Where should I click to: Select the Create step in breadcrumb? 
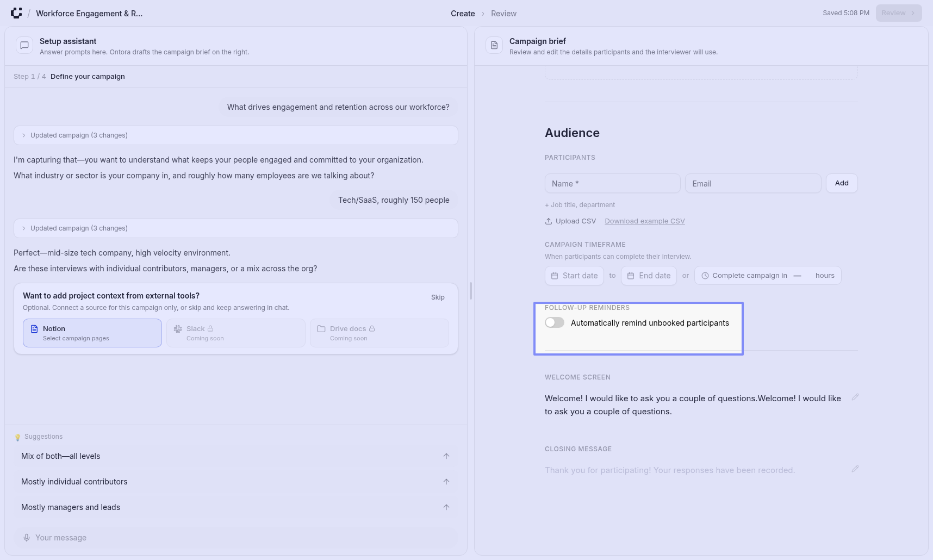(463, 14)
